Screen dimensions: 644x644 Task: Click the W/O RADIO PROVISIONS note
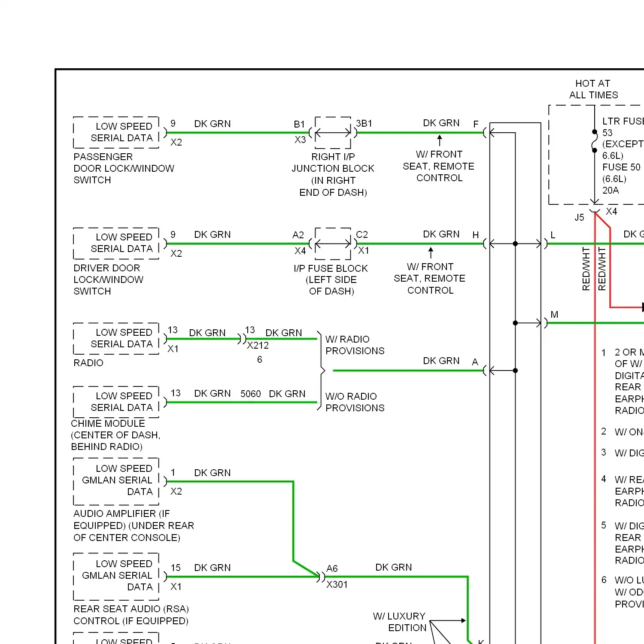tap(355, 402)
